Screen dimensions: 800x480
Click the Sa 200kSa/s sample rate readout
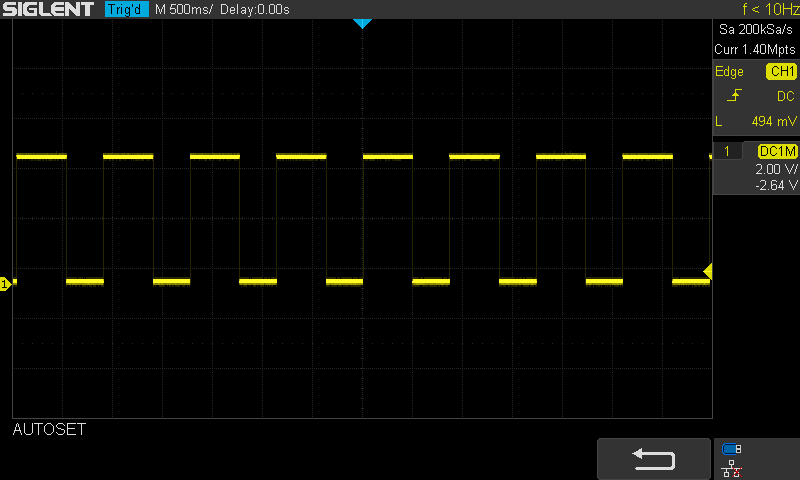[x=755, y=30]
